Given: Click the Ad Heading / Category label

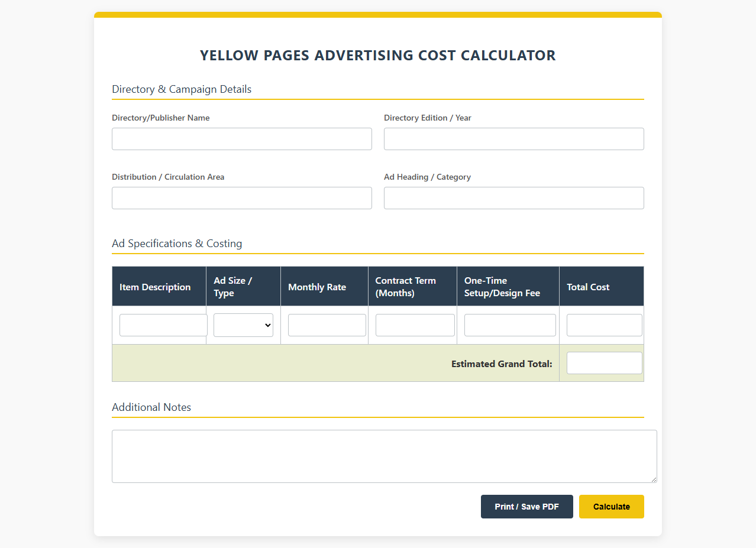Looking at the screenshot, I should tap(428, 177).
